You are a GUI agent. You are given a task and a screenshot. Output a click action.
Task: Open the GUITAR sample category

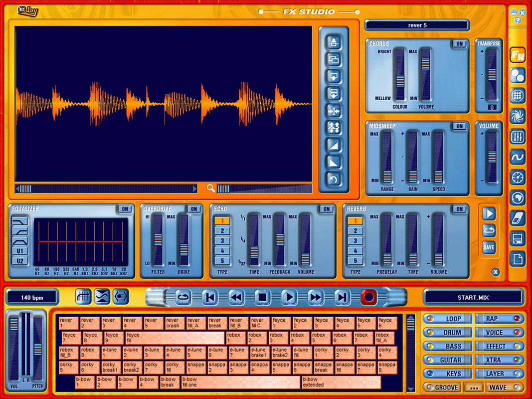447,360
